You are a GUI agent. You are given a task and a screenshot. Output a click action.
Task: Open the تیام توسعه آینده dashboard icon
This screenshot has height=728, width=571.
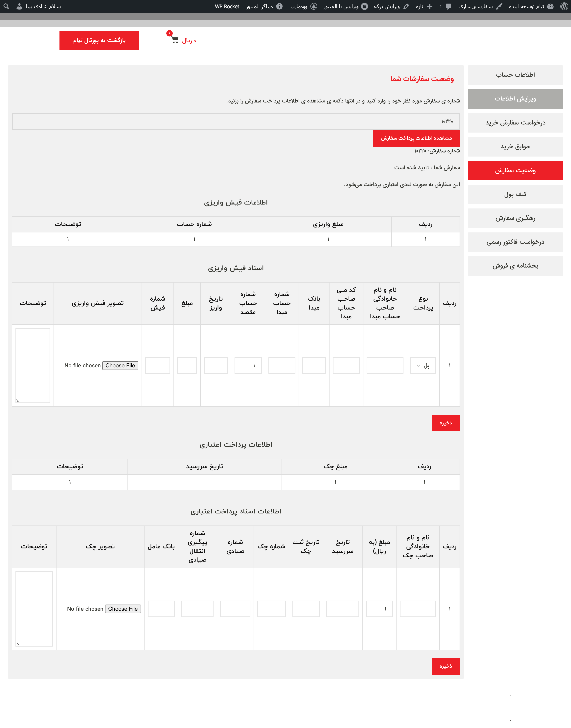pos(550,6)
